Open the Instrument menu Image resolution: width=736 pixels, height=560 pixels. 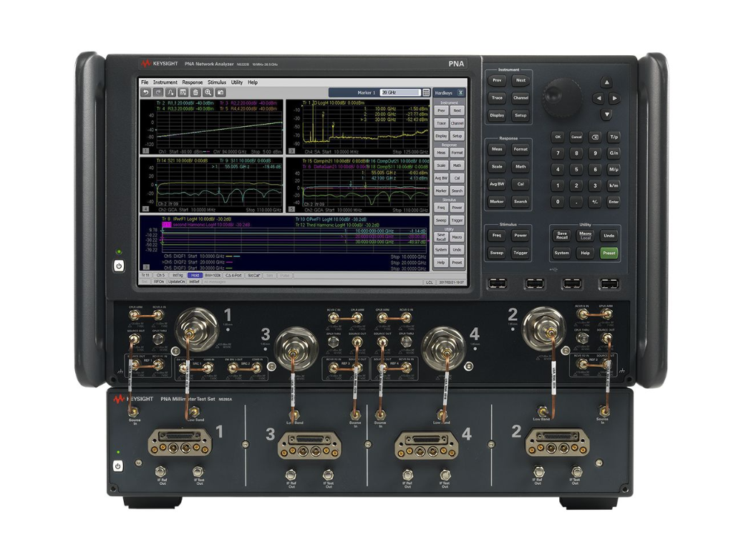pos(165,82)
